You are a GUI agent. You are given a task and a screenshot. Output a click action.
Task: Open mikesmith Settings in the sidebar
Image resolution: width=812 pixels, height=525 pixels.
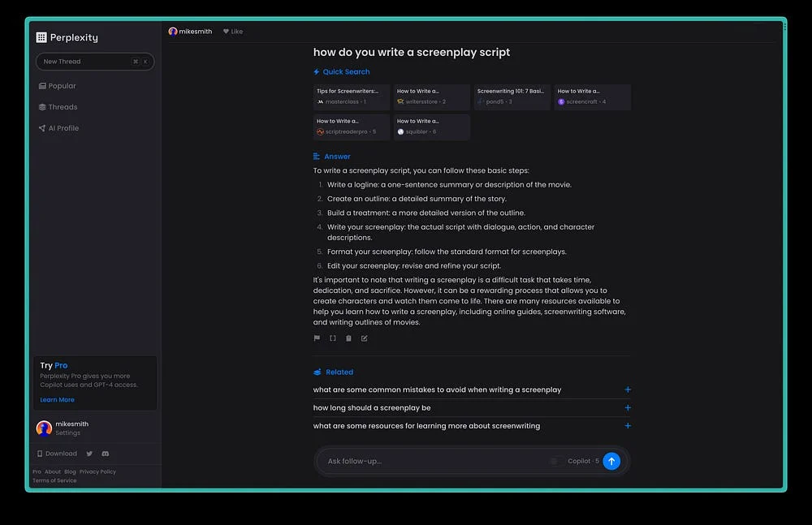pyautogui.click(x=68, y=432)
